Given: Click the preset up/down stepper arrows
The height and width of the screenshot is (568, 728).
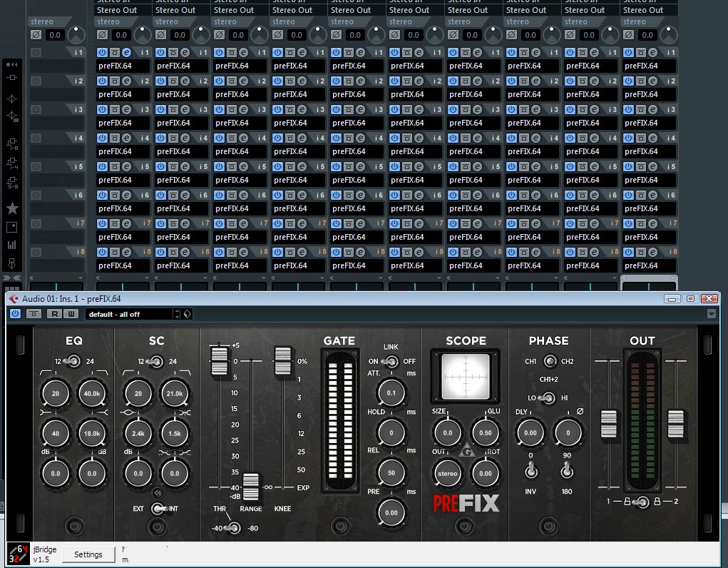Looking at the screenshot, I should [x=177, y=314].
